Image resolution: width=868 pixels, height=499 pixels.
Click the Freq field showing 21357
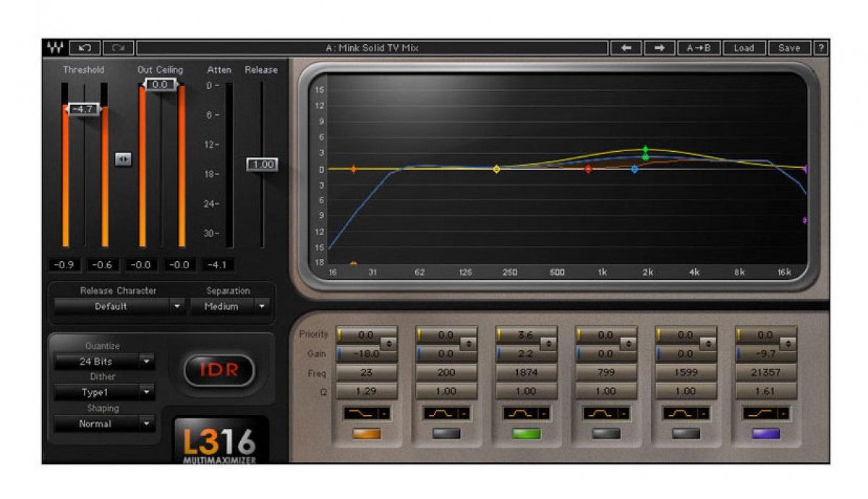tap(766, 373)
